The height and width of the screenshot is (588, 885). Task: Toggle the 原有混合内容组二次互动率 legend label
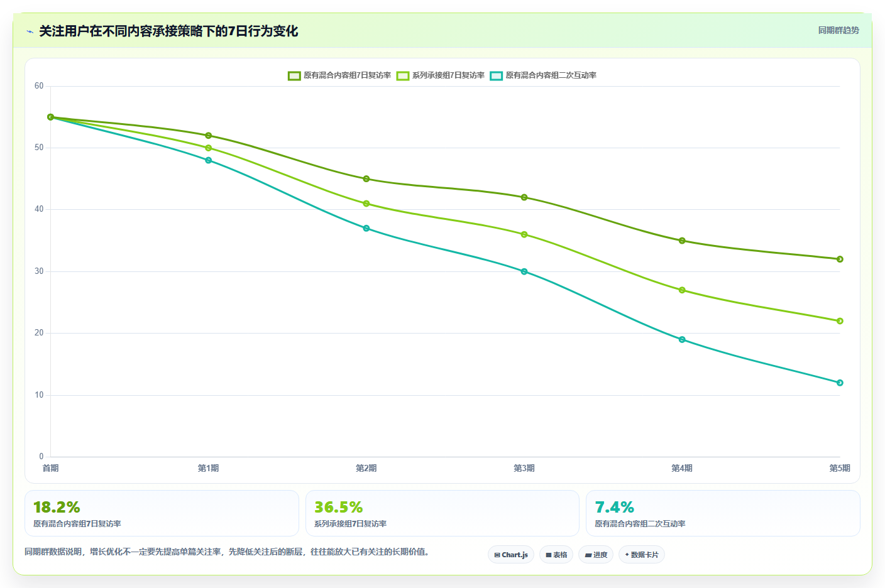(551, 75)
